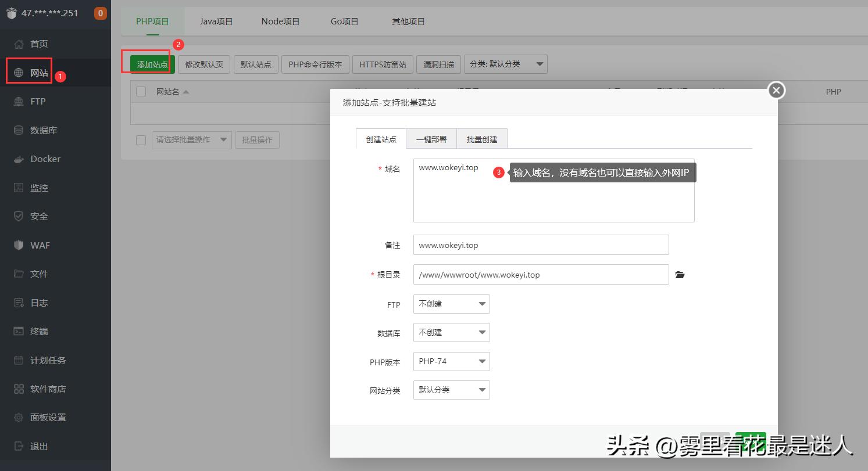868x471 pixels.
Task: Open the 数据库 database manager
Action: [x=44, y=130]
